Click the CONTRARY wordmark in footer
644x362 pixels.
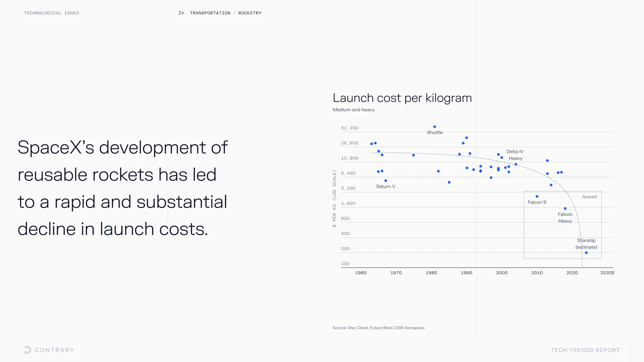click(x=55, y=350)
